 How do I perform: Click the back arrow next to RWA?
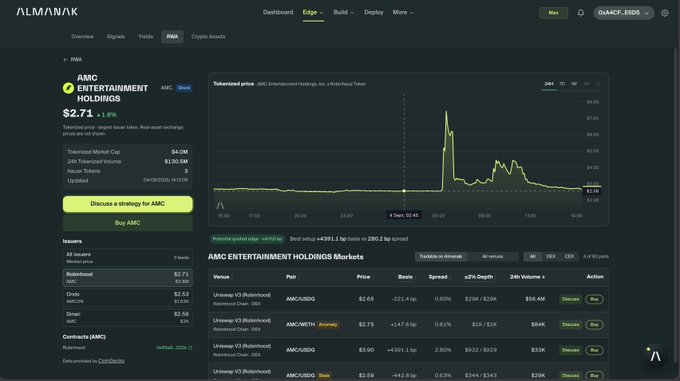click(x=65, y=60)
